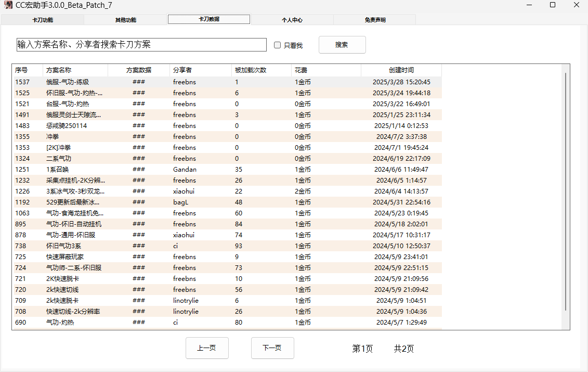Sort by the 方案名称 column header

(75, 70)
